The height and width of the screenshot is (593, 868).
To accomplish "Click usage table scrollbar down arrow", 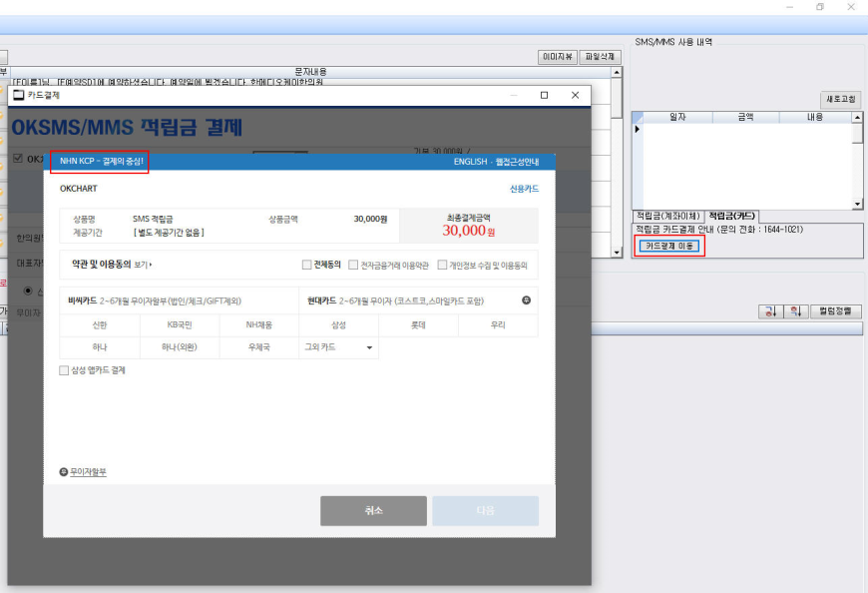I will click(x=857, y=204).
